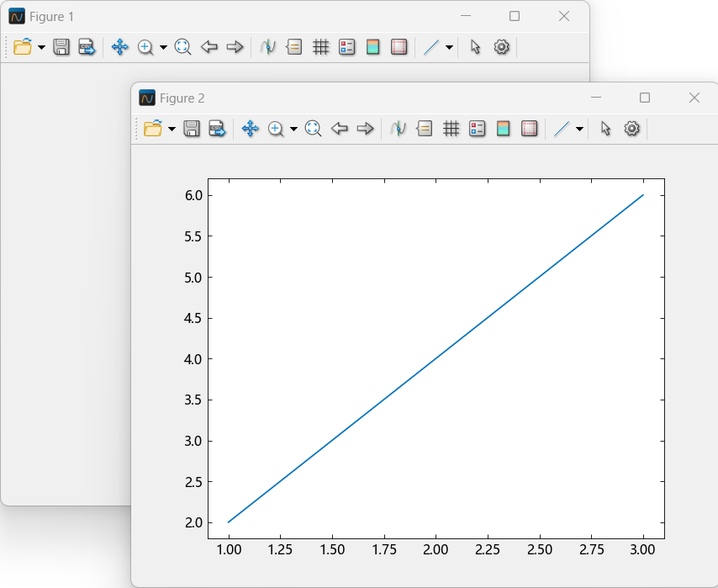Go to previous view in Figure 1
The width and height of the screenshot is (718, 588).
(x=209, y=47)
